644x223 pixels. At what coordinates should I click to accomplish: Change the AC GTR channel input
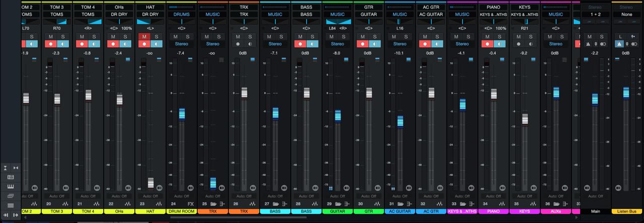click(x=431, y=8)
